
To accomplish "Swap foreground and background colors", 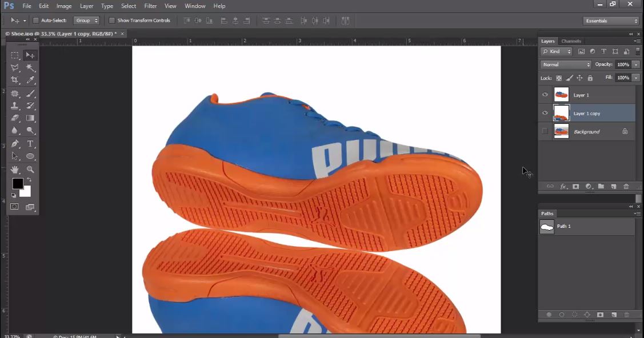I will pyautogui.click(x=29, y=180).
